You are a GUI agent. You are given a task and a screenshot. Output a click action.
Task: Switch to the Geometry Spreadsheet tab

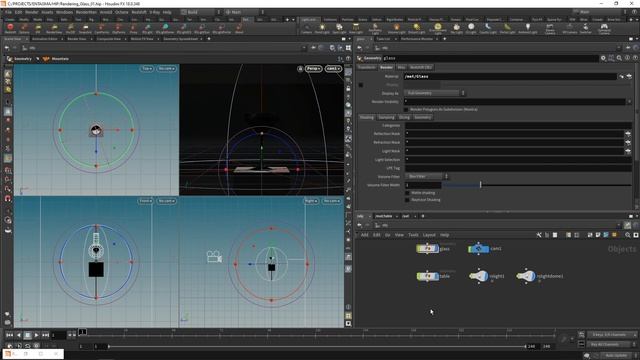pos(180,39)
